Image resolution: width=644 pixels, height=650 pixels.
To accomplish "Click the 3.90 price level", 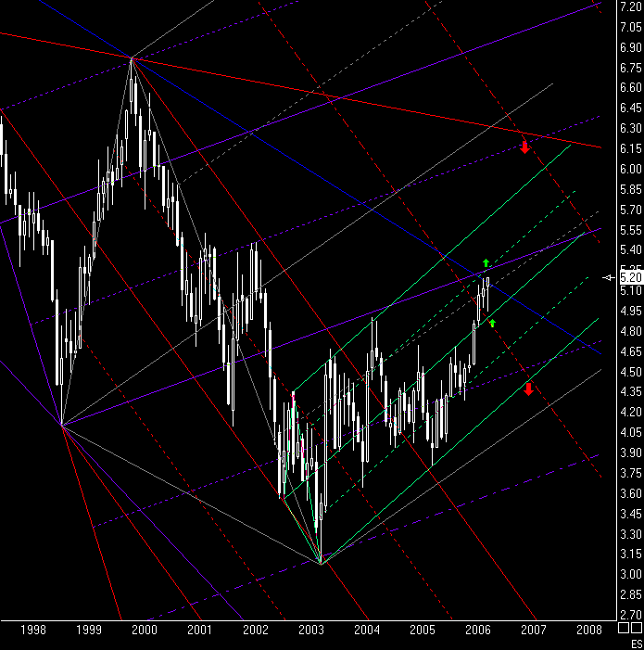I will (x=631, y=452).
